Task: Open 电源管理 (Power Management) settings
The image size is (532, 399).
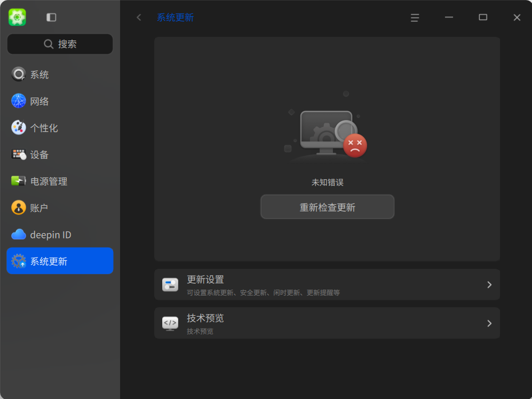Action: pyautogui.click(x=18, y=181)
